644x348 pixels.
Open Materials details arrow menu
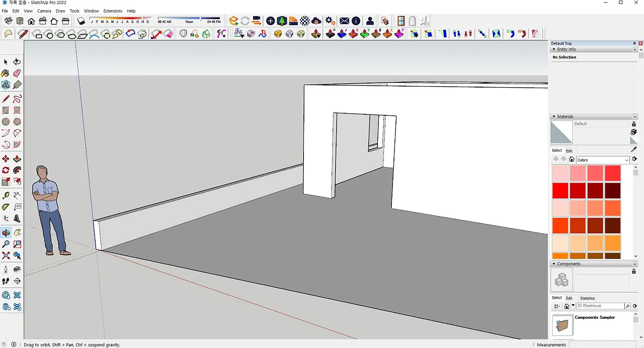pos(634,159)
